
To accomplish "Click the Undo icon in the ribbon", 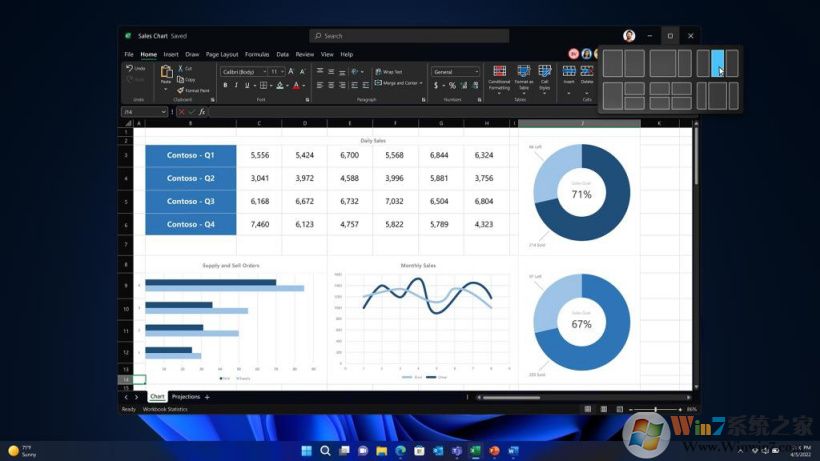I will 130,68.
